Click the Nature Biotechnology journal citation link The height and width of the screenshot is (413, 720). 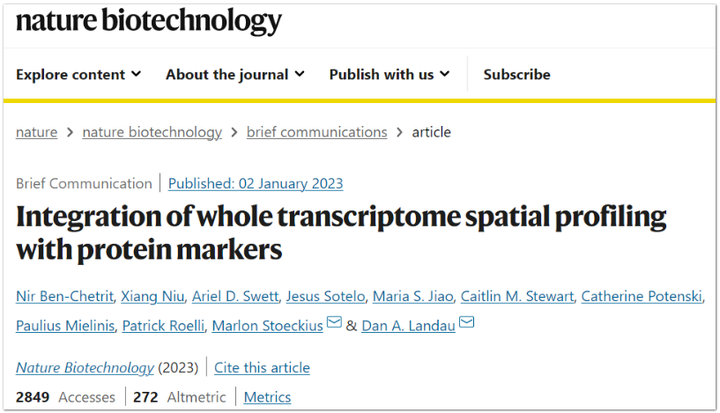85,367
